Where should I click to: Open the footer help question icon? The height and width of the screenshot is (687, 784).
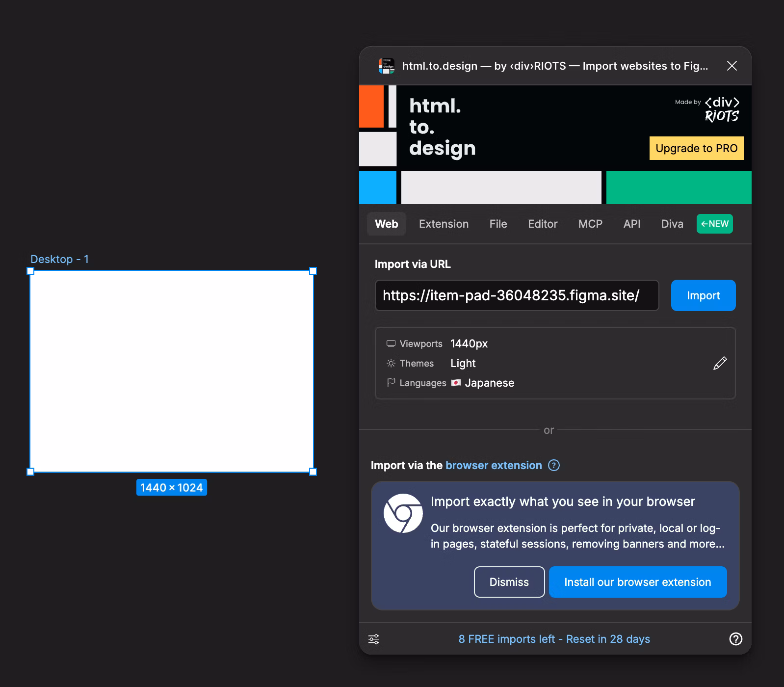735,639
